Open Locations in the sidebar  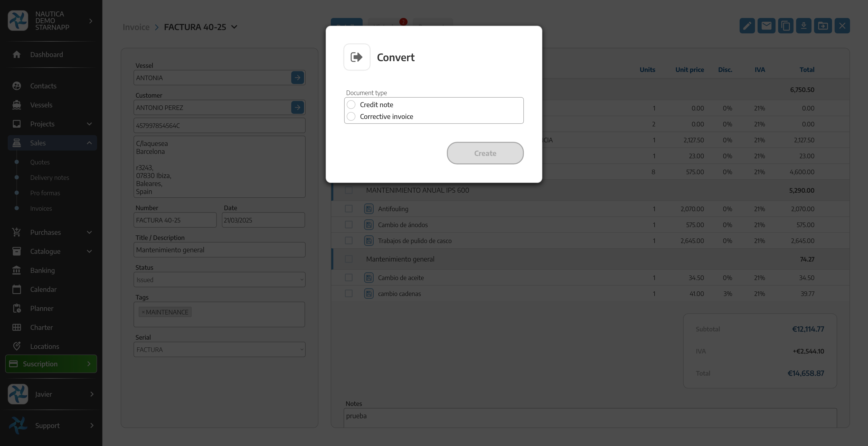pyautogui.click(x=44, y=347)
